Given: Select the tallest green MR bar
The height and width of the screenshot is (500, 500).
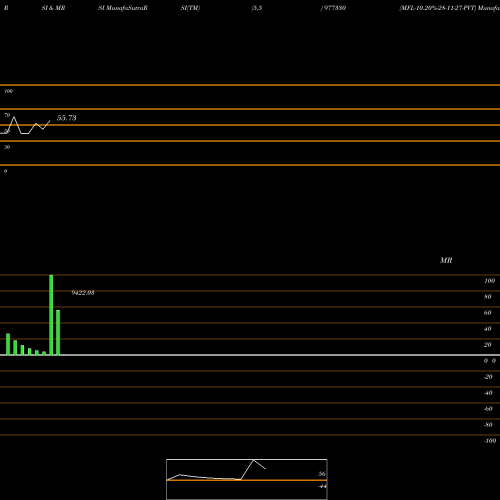Looking at the screenshot, I should tap(51, 315).
